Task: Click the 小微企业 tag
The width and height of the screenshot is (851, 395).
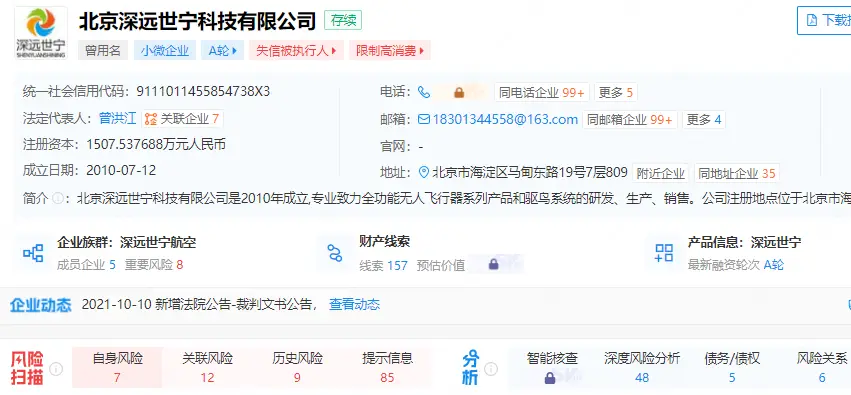Action: [165, 50]
